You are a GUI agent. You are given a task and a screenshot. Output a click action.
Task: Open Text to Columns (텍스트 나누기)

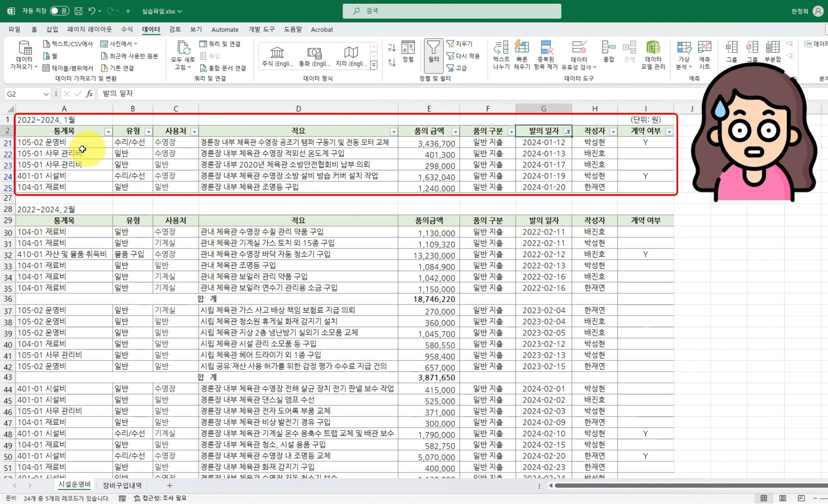[501, 48]
